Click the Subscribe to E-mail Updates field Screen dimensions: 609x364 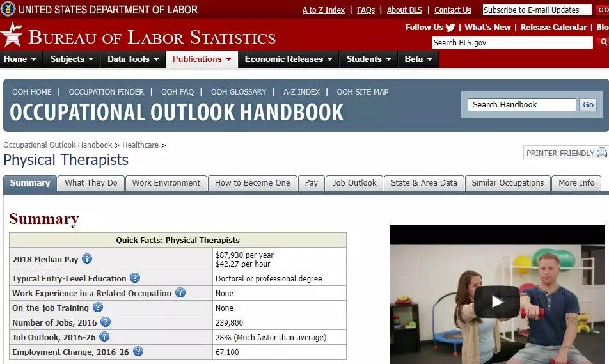(537, 10)
